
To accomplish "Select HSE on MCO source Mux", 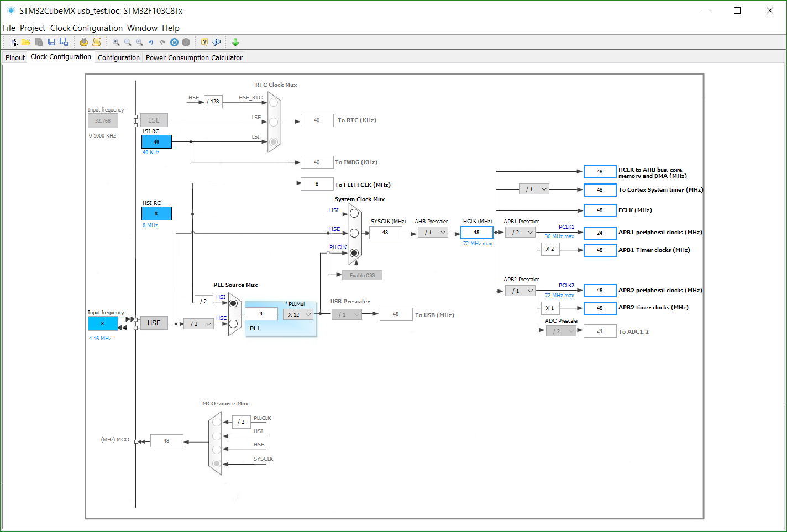I will pos(216,450).
